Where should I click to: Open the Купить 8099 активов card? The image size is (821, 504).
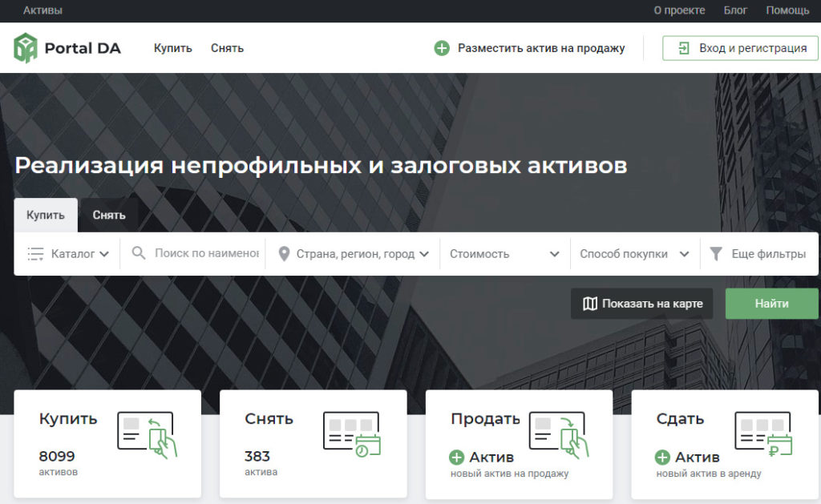pos(107,444)
